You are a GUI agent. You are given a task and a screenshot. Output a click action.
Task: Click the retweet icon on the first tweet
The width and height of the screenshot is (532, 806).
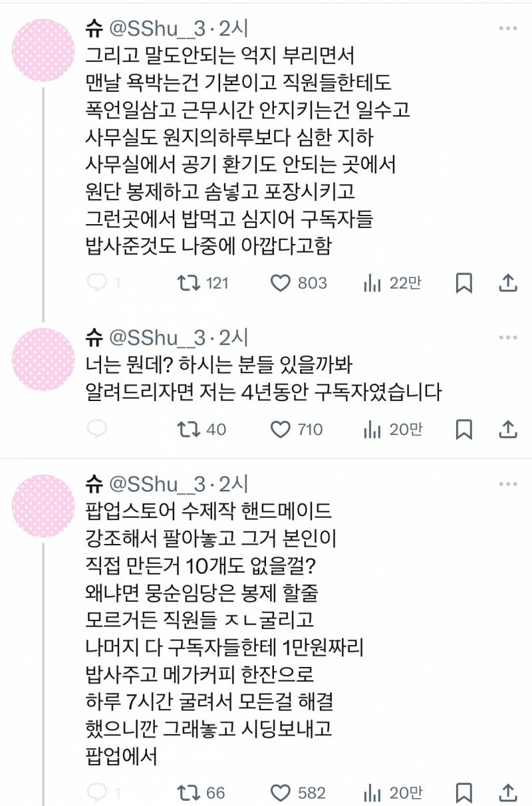click(186, 284)
